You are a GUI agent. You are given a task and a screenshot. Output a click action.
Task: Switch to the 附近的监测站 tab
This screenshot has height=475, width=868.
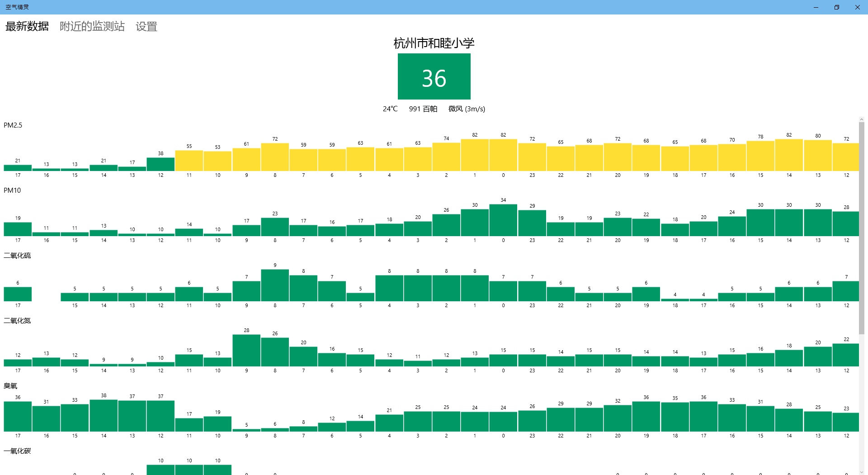click(92, 27)
